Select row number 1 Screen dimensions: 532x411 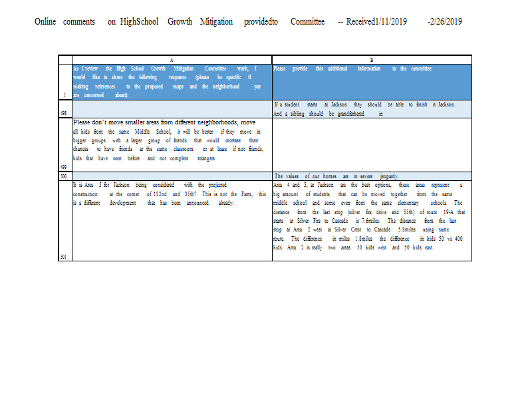click(65, 82)
